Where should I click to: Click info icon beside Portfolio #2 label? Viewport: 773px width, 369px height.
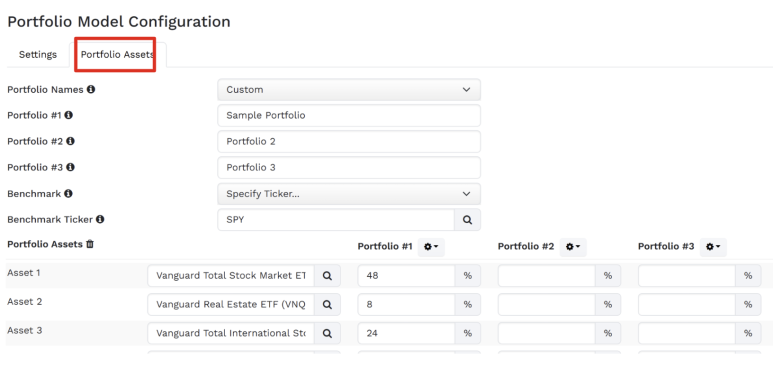pos(70,141)
